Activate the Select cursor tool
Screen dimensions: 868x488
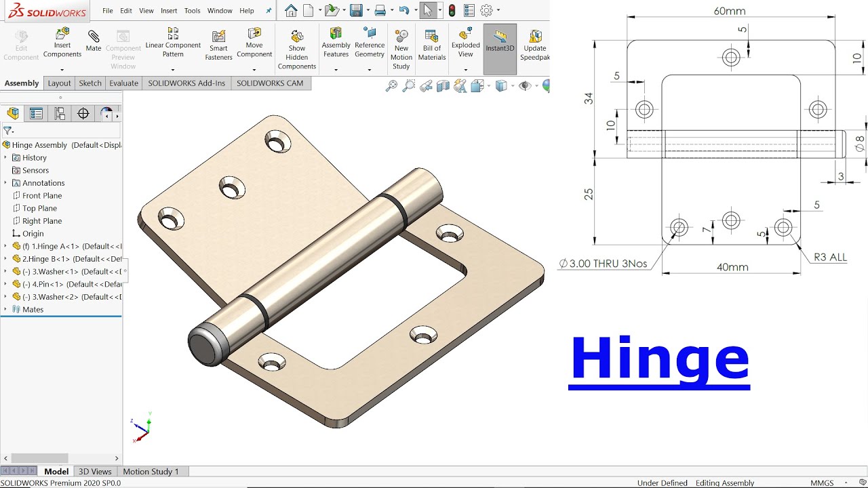pyautogui.click(x=428, y=10)
